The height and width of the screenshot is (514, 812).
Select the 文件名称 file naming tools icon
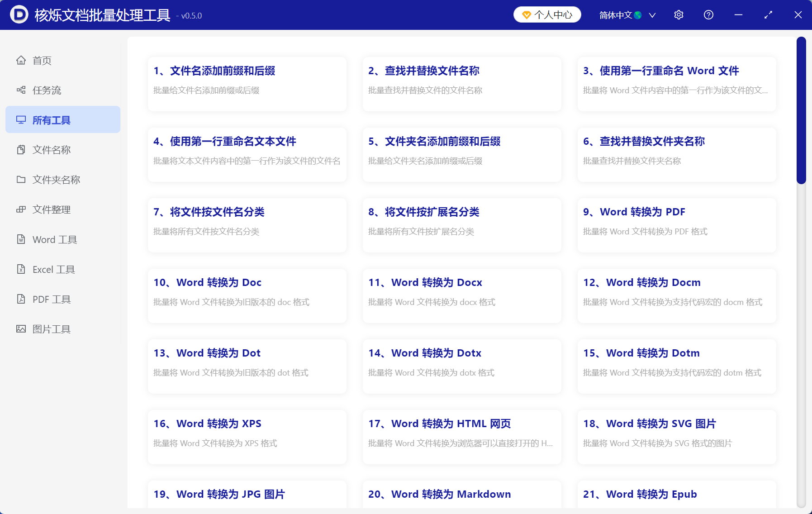51,150
